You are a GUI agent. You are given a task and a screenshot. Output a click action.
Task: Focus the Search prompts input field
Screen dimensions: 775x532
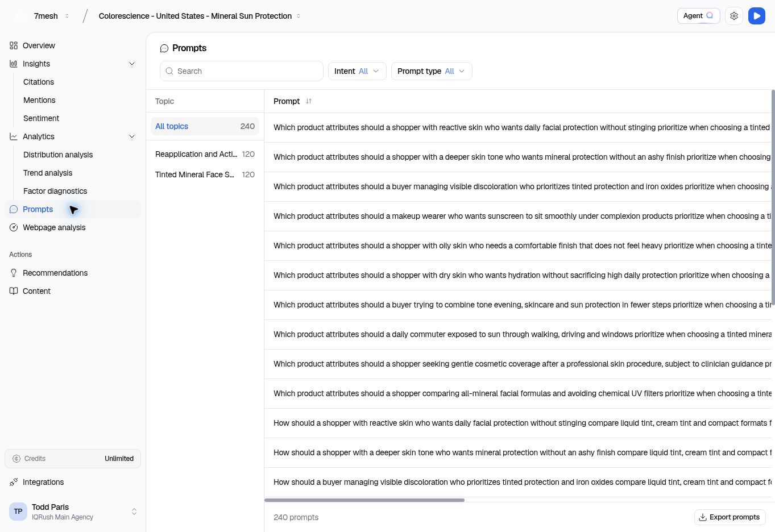pyautogui.click(x=242, y=71)
